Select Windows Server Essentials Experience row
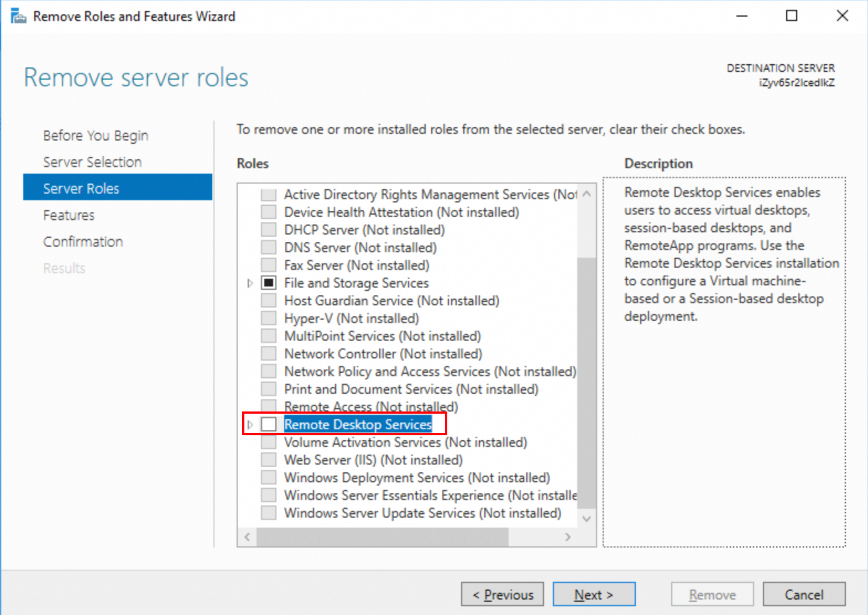Screen dimensions: 868x615 pos(431,495)
